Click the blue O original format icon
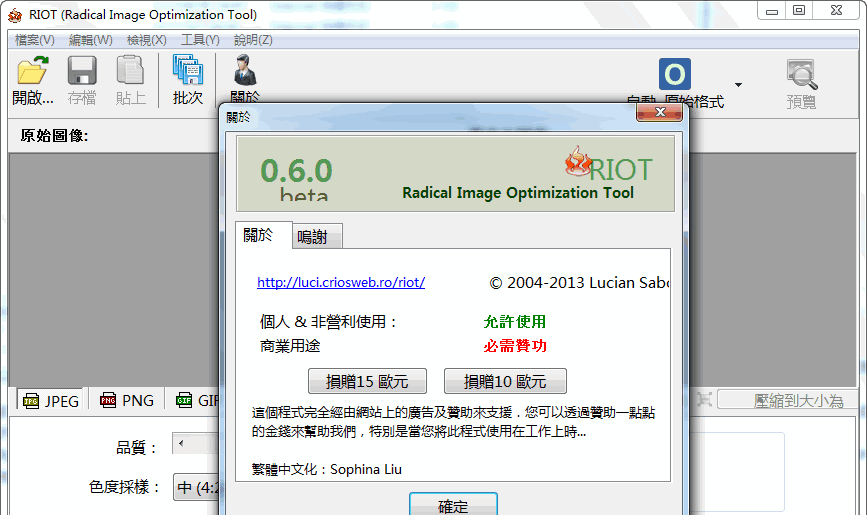This screenshot has height=515, width=867. click(x=675, y=74)
